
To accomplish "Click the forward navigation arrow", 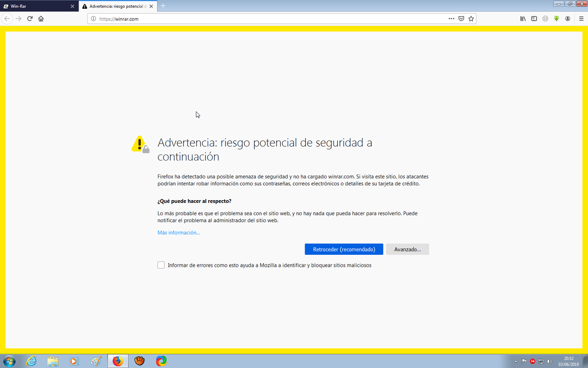I will (x=18, y=19).
